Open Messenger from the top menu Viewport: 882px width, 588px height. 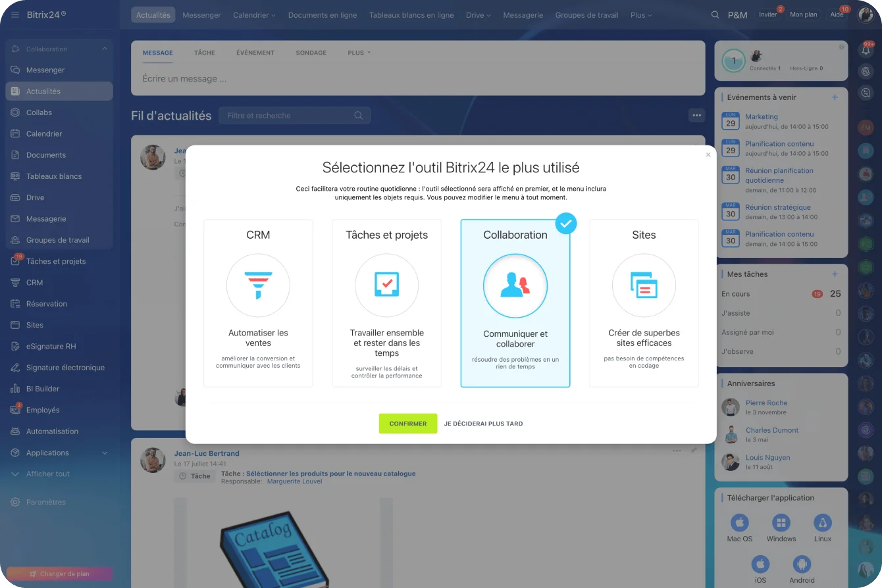click(x=201, y=15)
